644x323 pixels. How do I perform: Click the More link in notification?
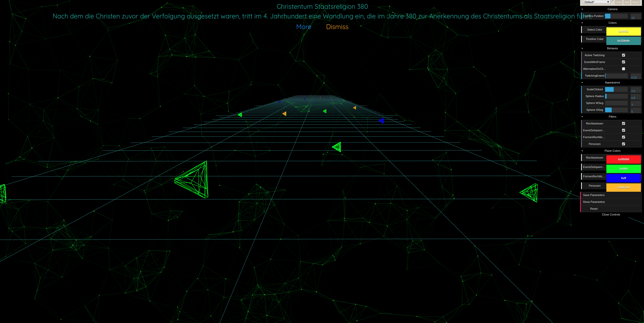pos(303,27)
